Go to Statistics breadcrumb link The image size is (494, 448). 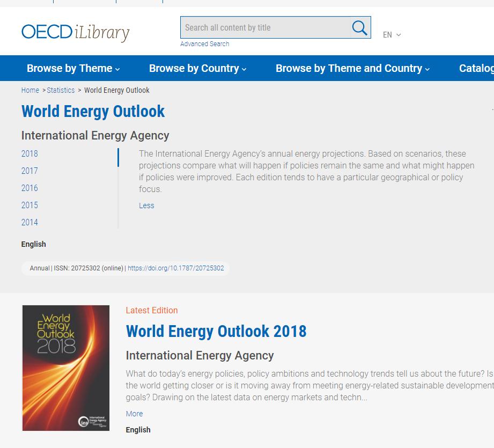(x=61, y=91)
